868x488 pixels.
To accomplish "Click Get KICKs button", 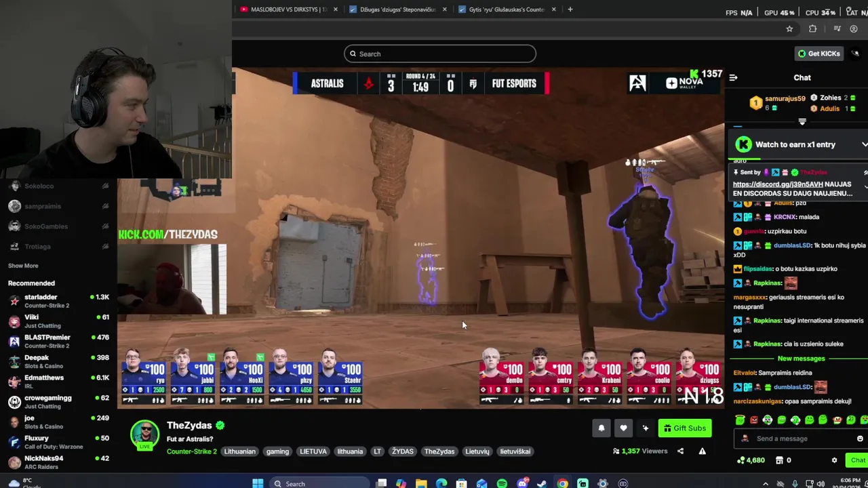I will (x=818, y=54).
